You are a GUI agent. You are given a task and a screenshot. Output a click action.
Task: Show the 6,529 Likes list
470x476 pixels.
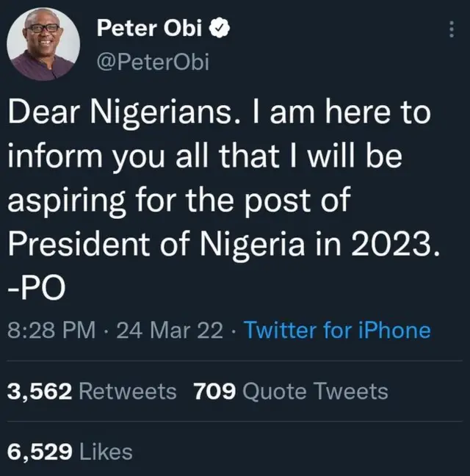click(x=70, y=452)
